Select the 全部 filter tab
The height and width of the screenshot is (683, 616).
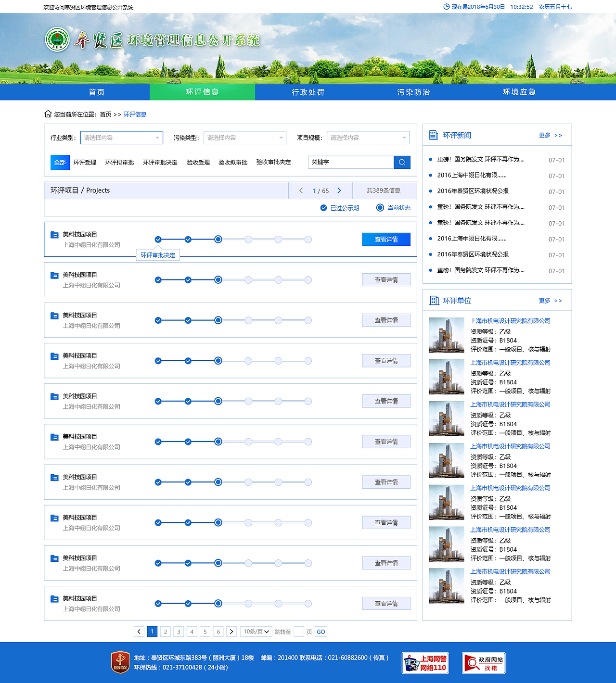[60, 162]
